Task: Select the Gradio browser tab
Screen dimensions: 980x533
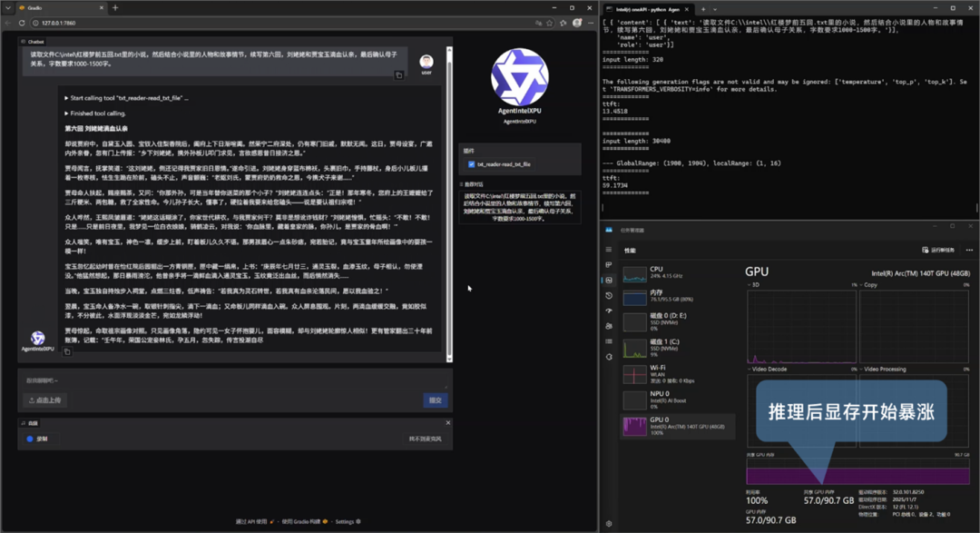Action: [61, 8]
